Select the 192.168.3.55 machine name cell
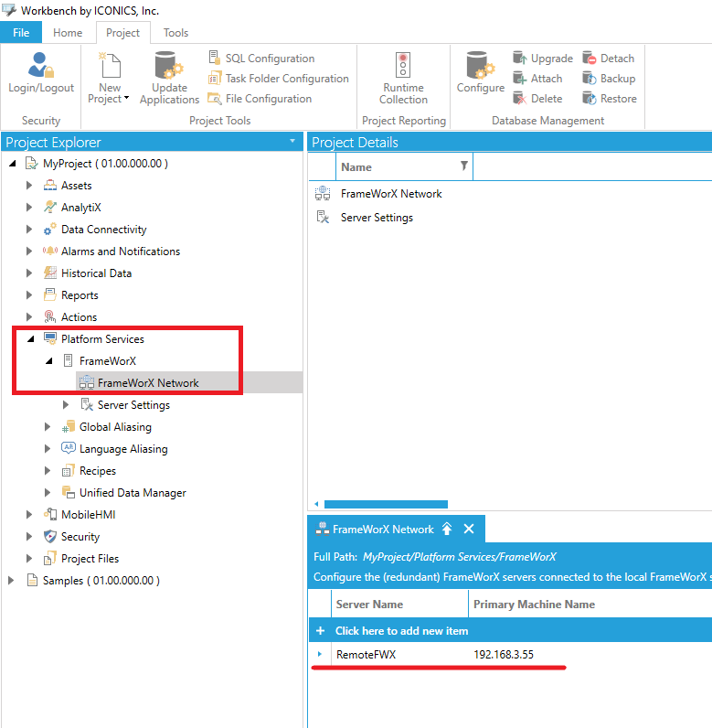This screenshot has width=712, height=728. pyautogui.click(x=504, y=654)
